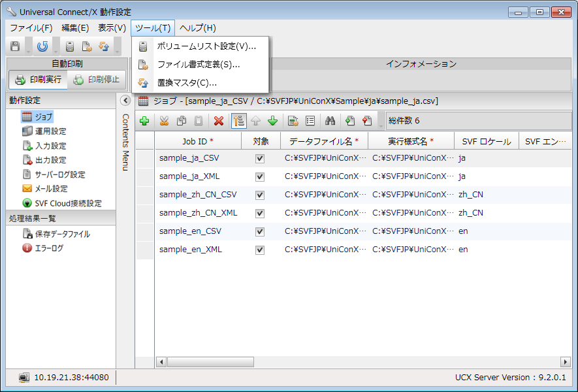This screenshot has width=578, height=392.
Task: Open メール設定 in the sidebar
Action: [x=45, y=189]
